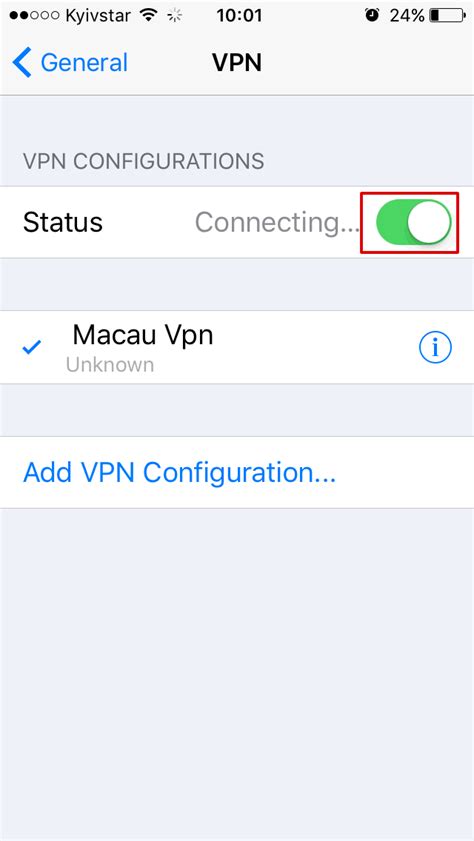Open Add VPN Configuration...
The height and width of the screenshot is (841, 474).
[180, 473]
